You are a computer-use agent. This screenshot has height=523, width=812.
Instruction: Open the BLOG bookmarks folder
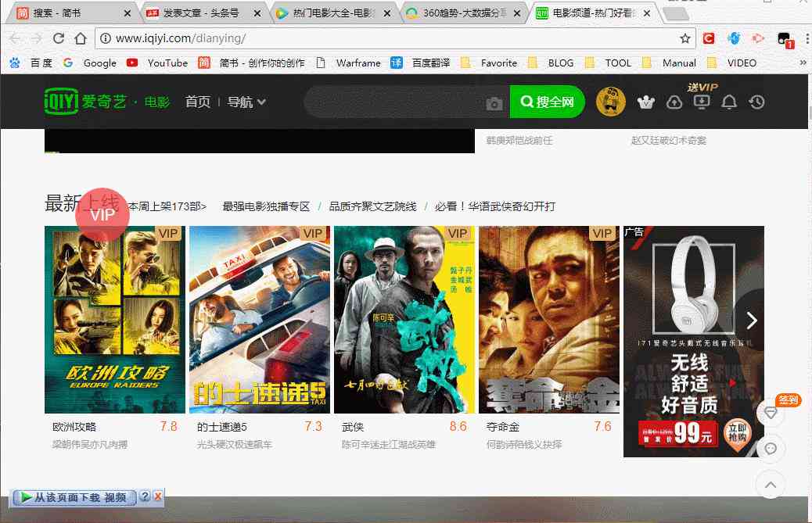[551, 63]
